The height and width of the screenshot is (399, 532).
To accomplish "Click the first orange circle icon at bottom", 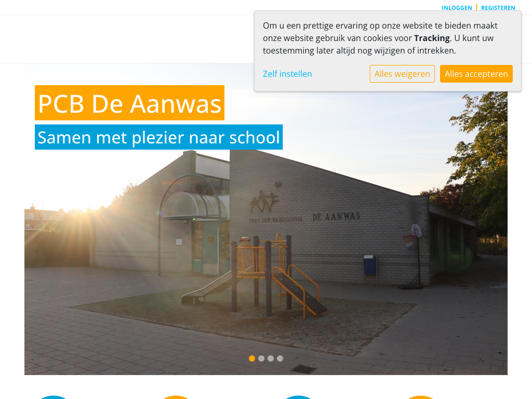I will pyautogui.click(x=176, y=397).
